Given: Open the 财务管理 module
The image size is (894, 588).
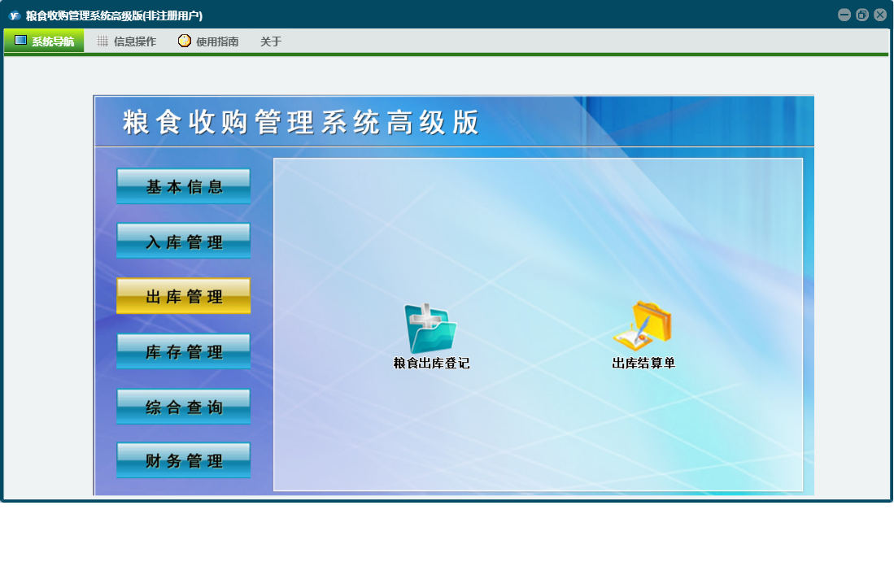Looking at the screenshot, I should [x=184, y=461].
